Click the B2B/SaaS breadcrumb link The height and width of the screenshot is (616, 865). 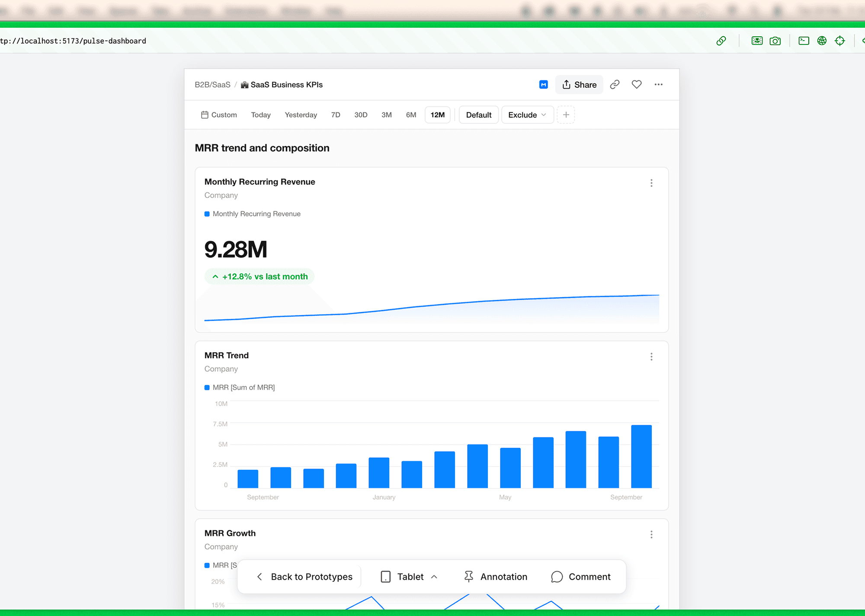[x=212, y=85]
